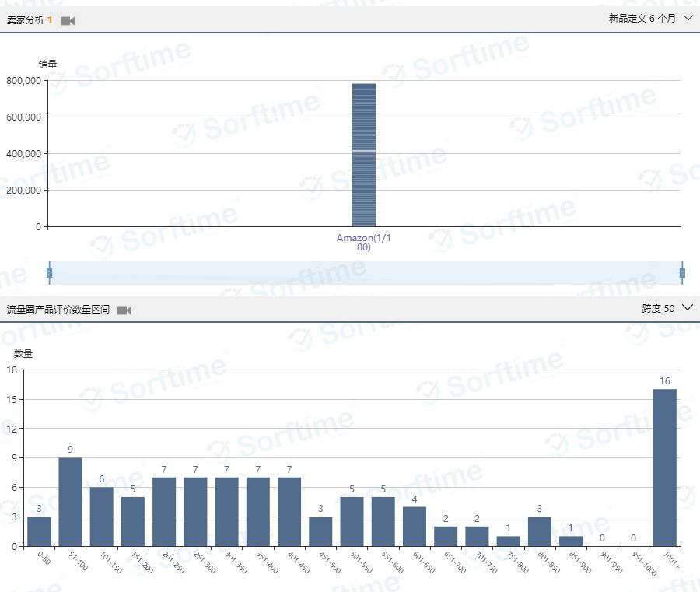Select the 151-200 bar showing 5

tap(133, 521)
